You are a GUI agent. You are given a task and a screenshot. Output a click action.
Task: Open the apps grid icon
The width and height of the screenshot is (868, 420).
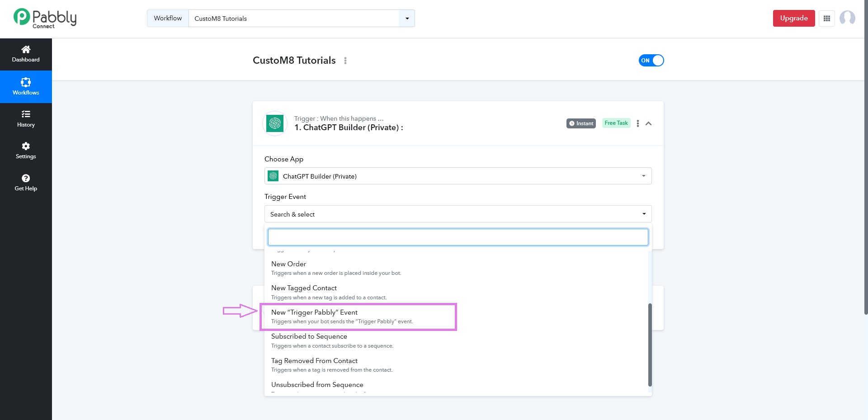[827, 19]
